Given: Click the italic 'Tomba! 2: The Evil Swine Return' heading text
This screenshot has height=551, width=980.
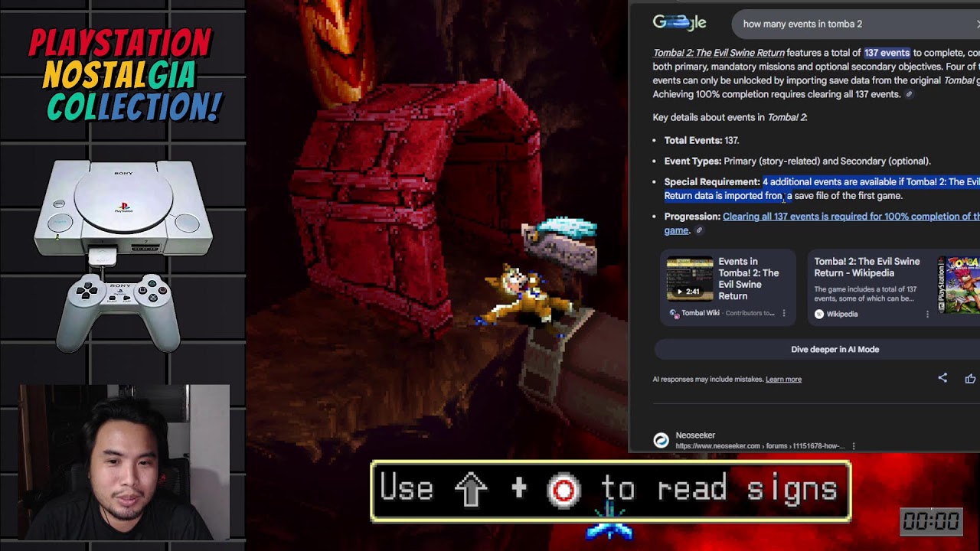Looking at the screenshot, I should click(x=719, y=53).
